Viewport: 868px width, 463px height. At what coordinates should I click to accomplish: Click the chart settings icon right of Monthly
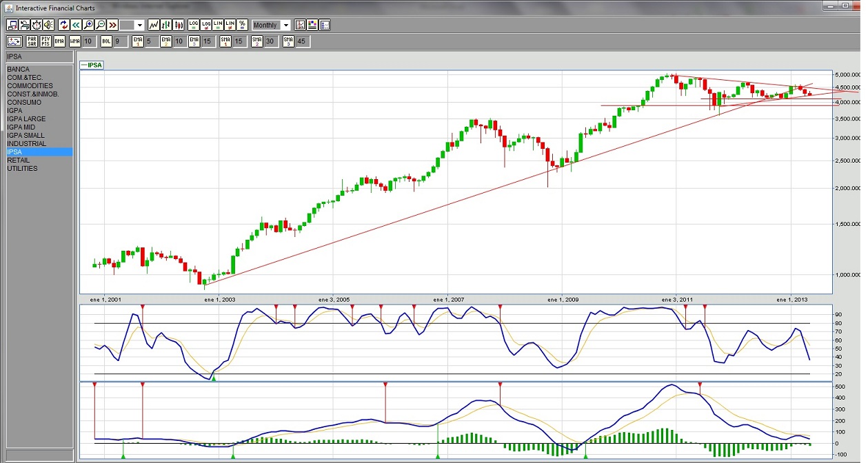(x=301, y=25)
